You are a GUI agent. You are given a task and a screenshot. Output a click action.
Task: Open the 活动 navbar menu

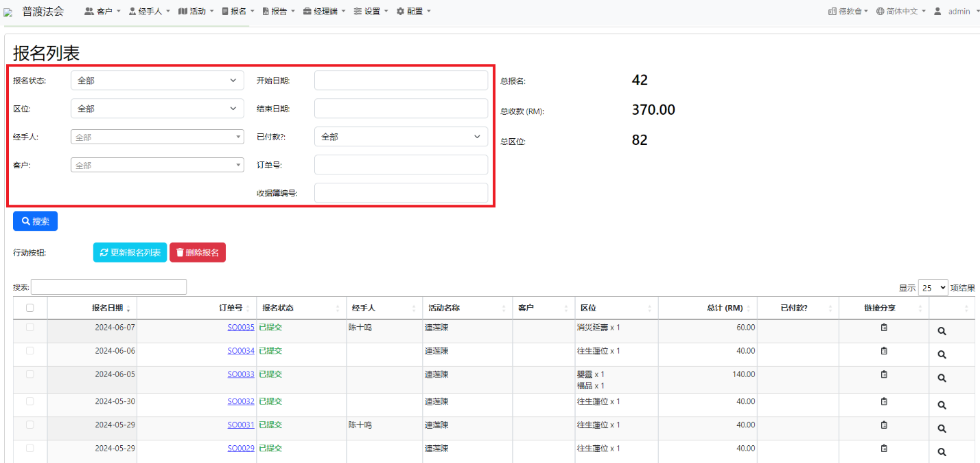(196, 11)
